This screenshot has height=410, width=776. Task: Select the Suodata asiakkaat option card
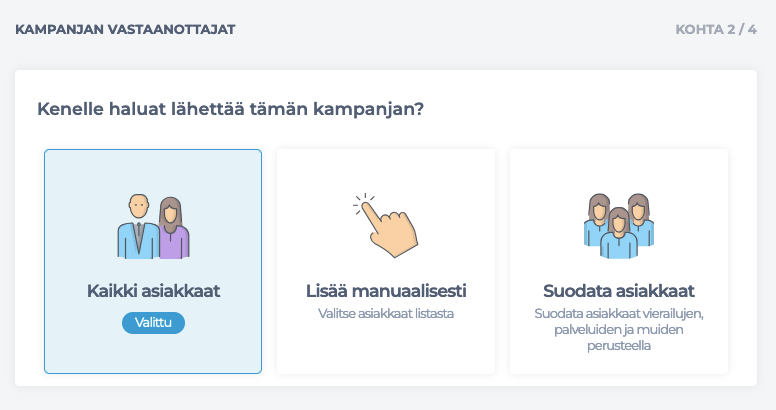click(619, 261)
